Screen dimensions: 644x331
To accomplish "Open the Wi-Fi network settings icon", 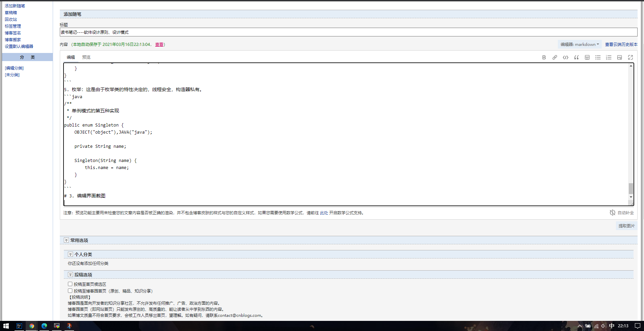I will tap(596, 326).
